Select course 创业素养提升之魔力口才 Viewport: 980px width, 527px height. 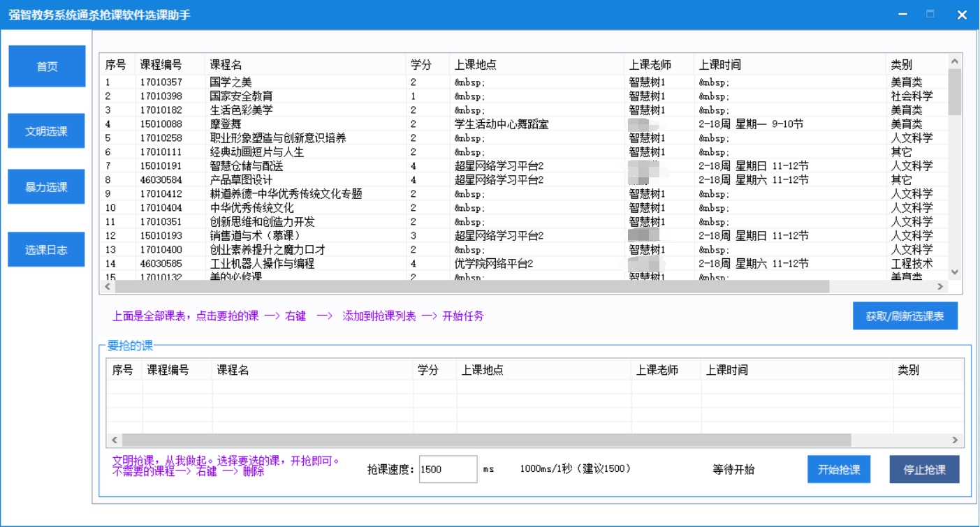tap(267, 250)
